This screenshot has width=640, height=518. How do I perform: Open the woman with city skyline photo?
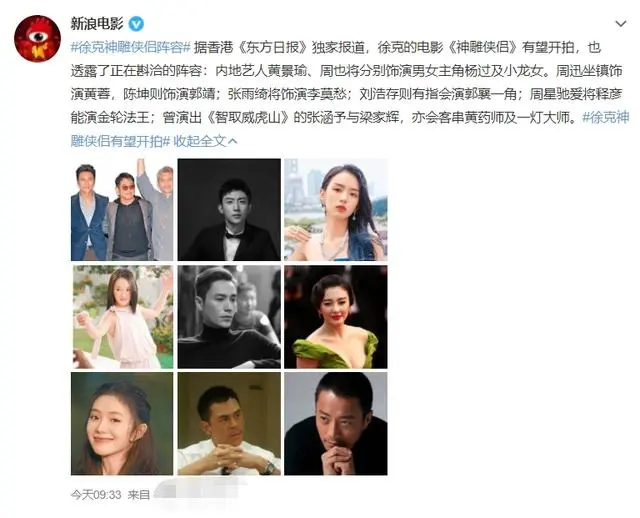pyautogui.click(x=336, y=210)
